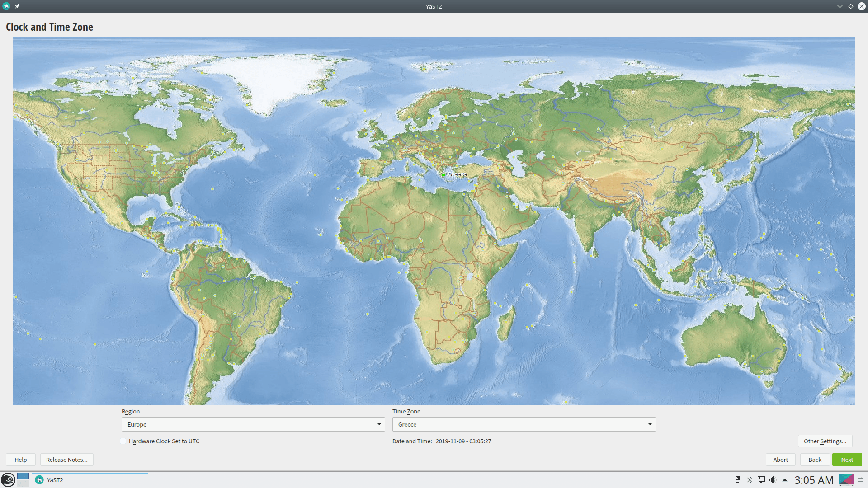Open the openSUSE application launcher
Screen dimensions: 868x488
(8, 479)
